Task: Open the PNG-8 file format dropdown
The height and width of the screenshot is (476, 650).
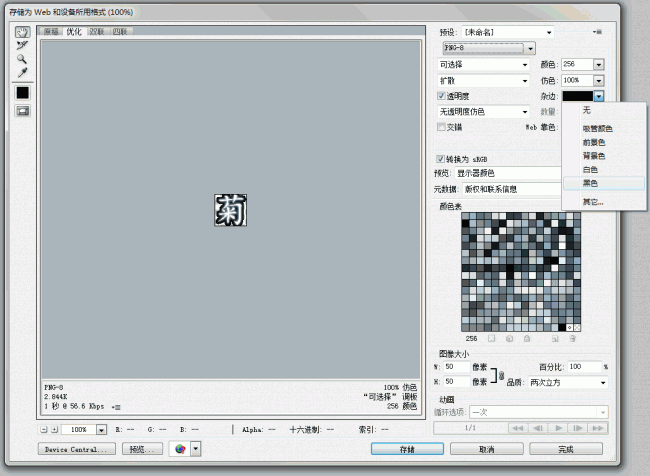Action: 490,48
